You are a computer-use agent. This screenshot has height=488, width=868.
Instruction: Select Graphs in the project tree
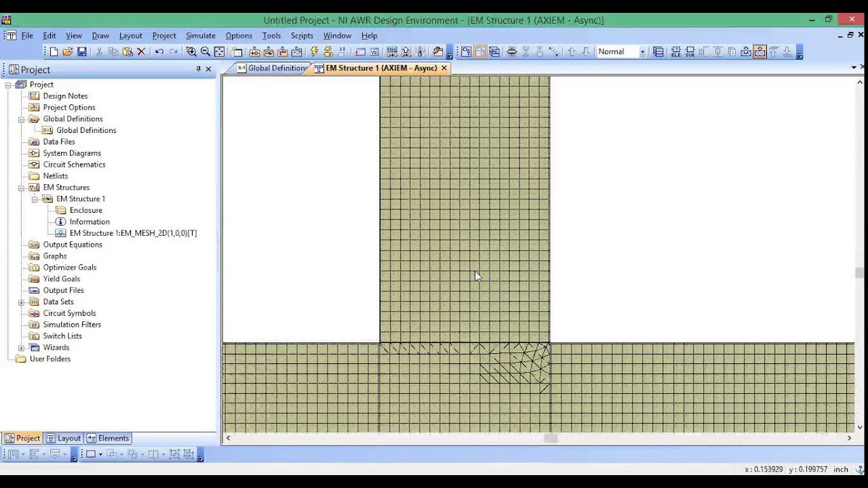pos(55,256)
